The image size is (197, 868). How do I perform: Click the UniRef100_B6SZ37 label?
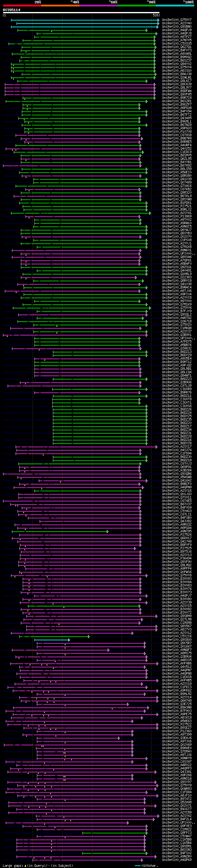click(177, 60)
